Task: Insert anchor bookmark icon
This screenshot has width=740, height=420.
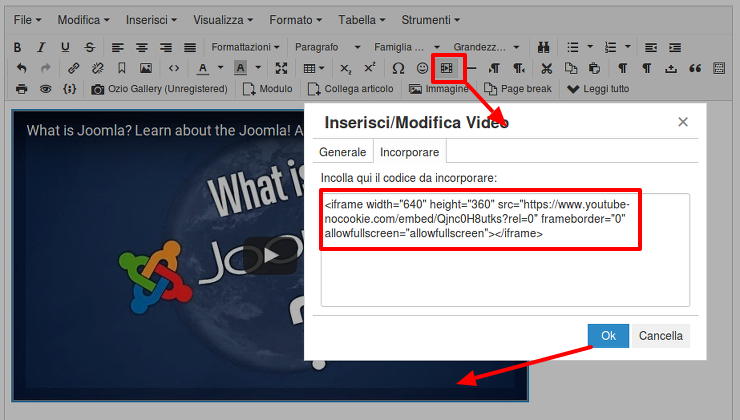Action: 121,68
